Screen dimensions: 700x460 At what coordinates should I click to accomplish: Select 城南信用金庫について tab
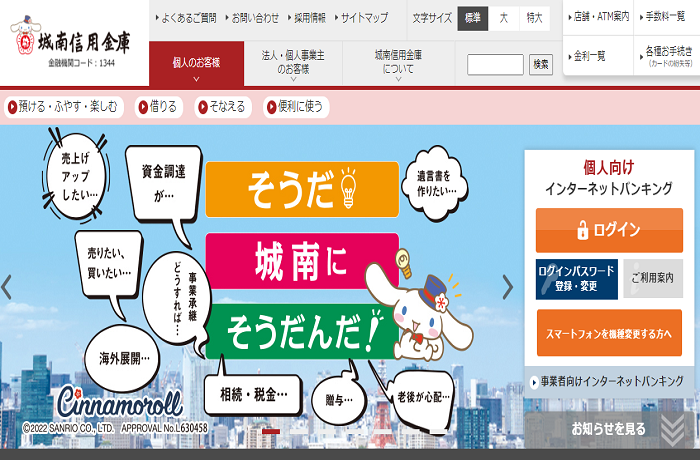click(398, 63)
